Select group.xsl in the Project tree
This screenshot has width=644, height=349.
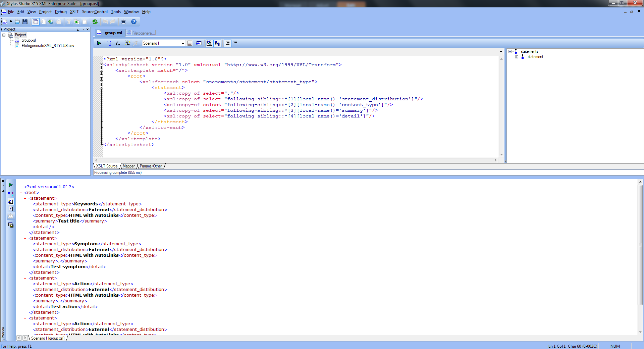29,40
